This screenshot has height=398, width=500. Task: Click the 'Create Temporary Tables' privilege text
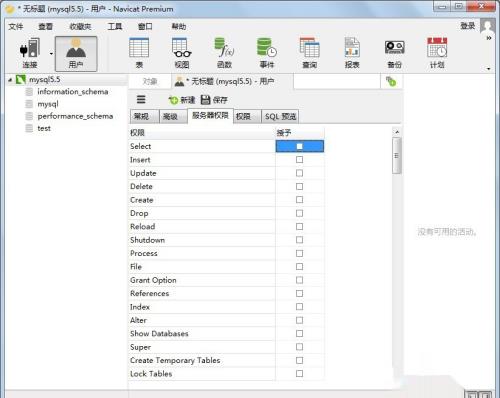pyautogui.click(x=175, y=360)
